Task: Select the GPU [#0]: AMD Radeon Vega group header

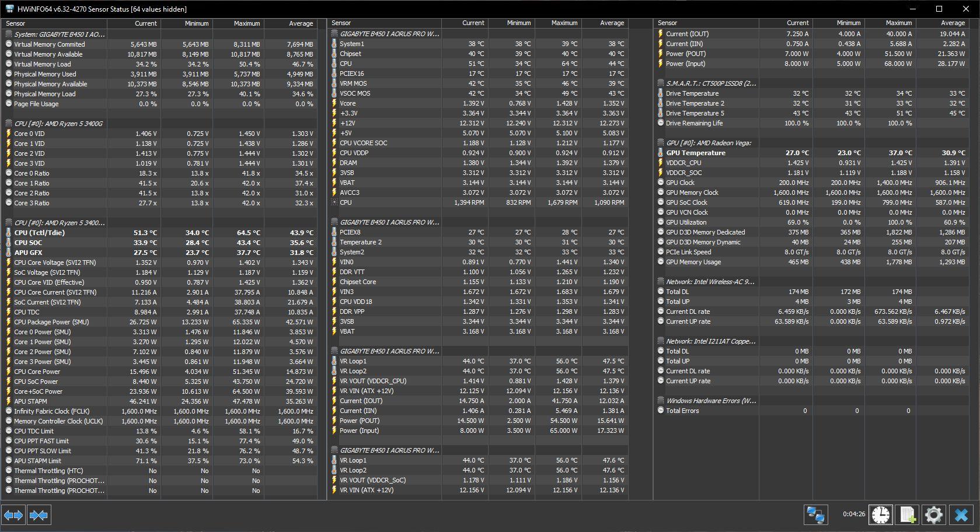Action: 811,143
